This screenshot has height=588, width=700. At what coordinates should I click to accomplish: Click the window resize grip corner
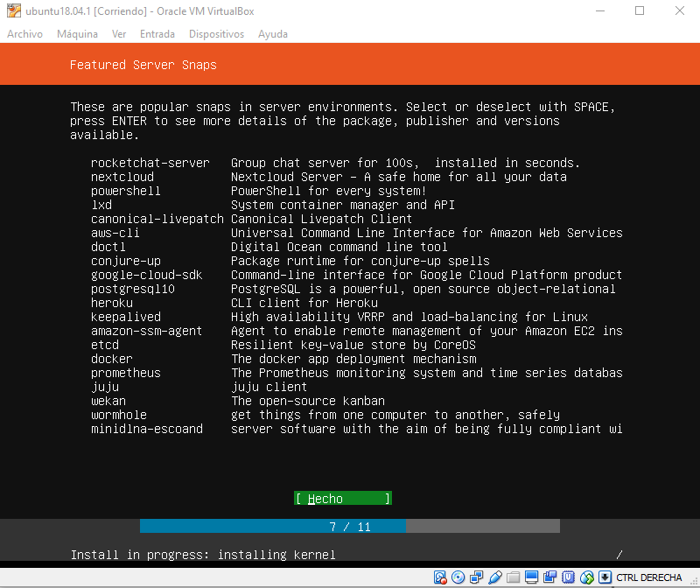[x=694, y=582]
